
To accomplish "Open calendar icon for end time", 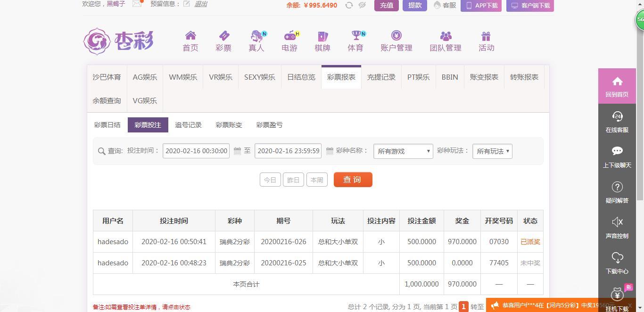I will [330, 151].
